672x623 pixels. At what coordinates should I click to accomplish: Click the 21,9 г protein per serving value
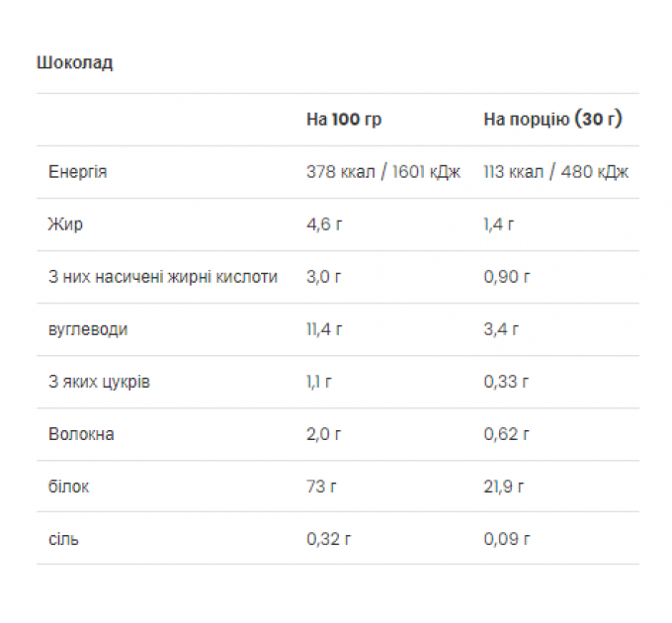coord(504,487)
